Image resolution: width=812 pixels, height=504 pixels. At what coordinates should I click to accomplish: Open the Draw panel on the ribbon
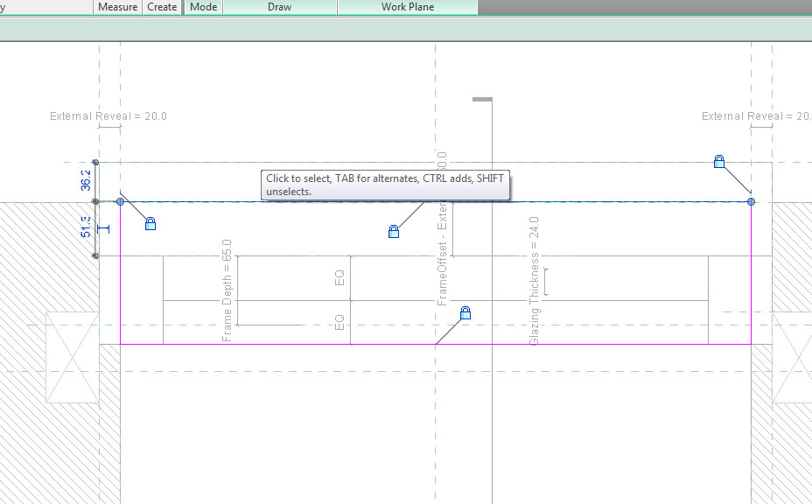(x=278, y=7)
